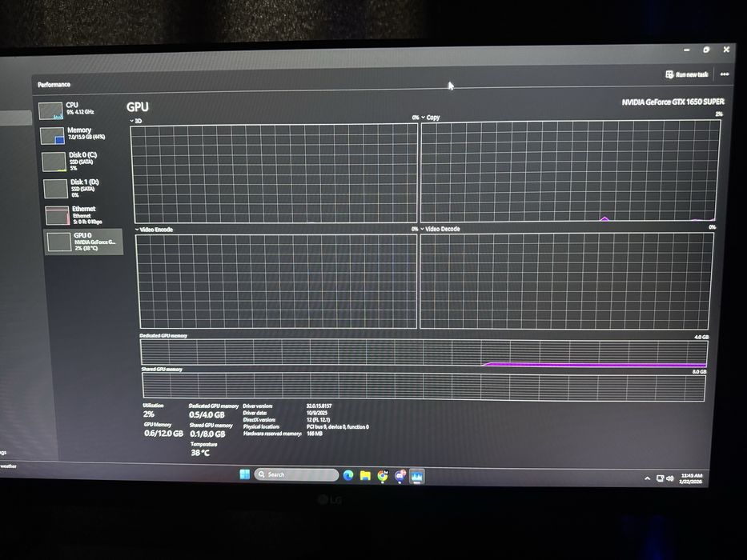Select the CPU performance item
Image resolution: width=747 pixels, height=560 pixels.
tap(76, 110)
